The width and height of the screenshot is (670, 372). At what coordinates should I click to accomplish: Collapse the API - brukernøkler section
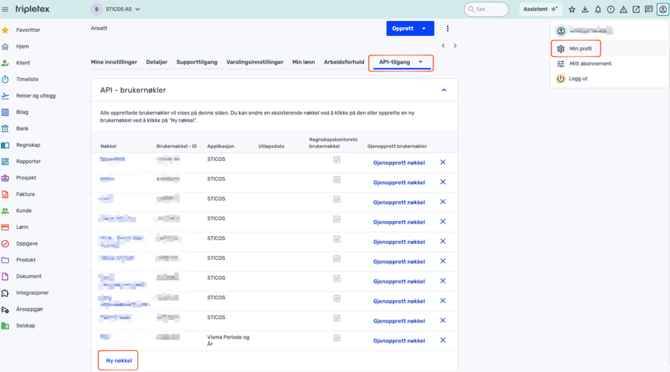(x=444, y=90)
